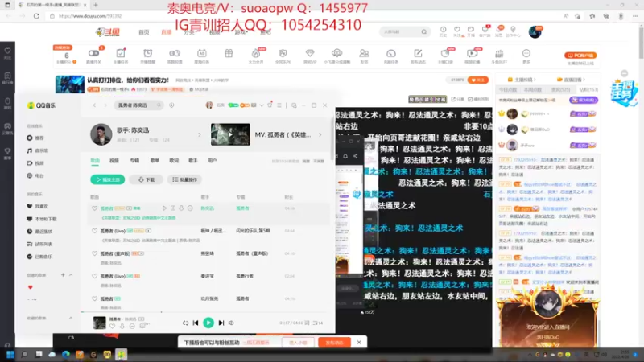Screen dimensions: 644x362
Task: Open 我喜欢 in QQ Music sidebar
Action: pyautogui.click(x=37, y=207)
